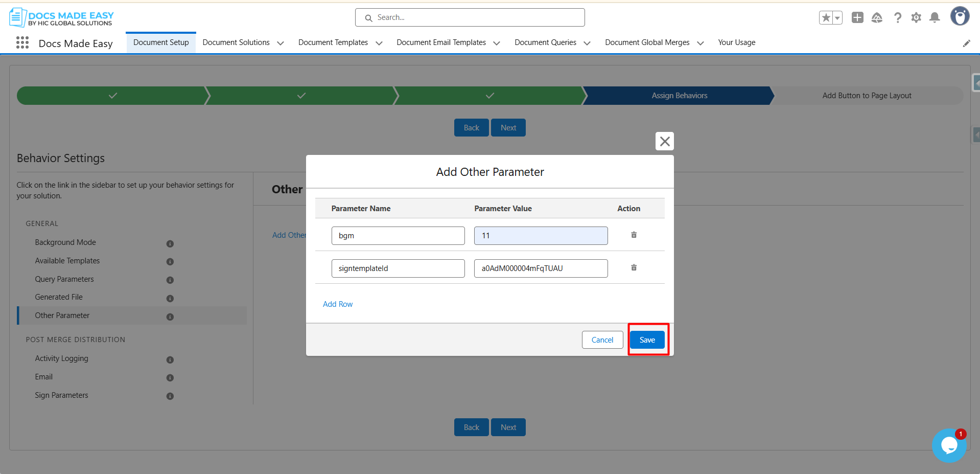Show info for Activity Logging
980x474 pixels.
point(170,360)
